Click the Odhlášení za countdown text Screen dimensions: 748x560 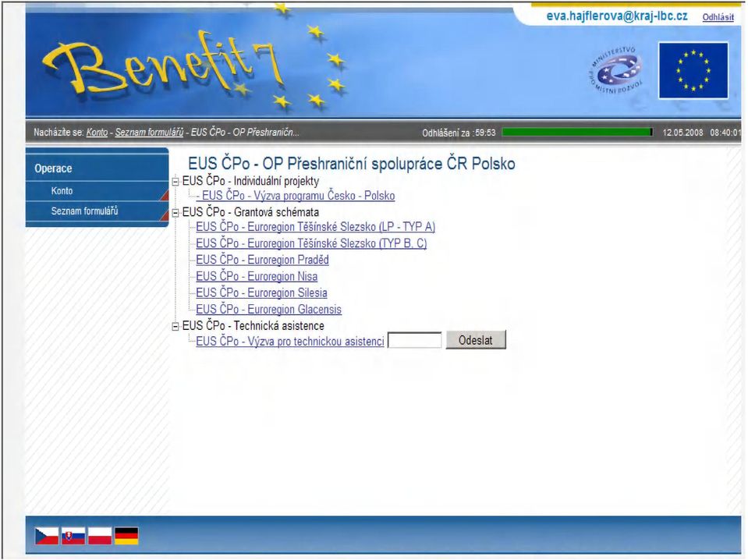point(459,133)
